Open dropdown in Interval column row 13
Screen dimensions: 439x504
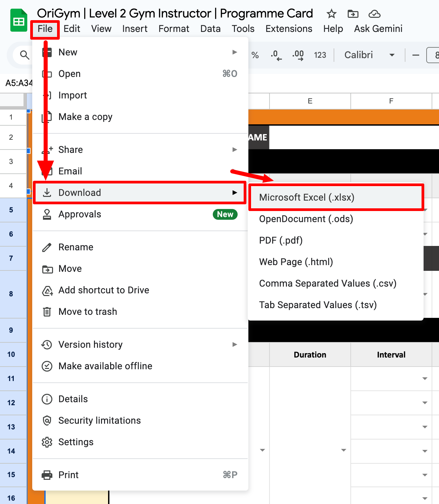[x=425, y=427]
